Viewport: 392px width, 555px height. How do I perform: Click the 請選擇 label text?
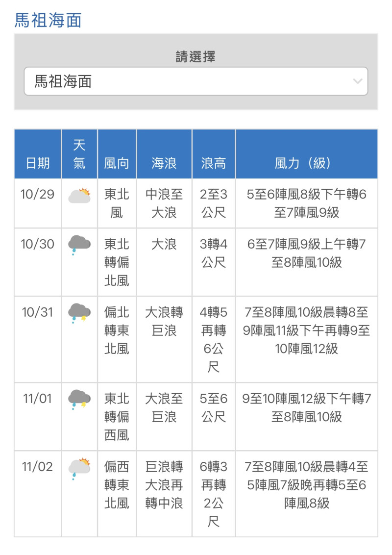[x=196, y=57]
